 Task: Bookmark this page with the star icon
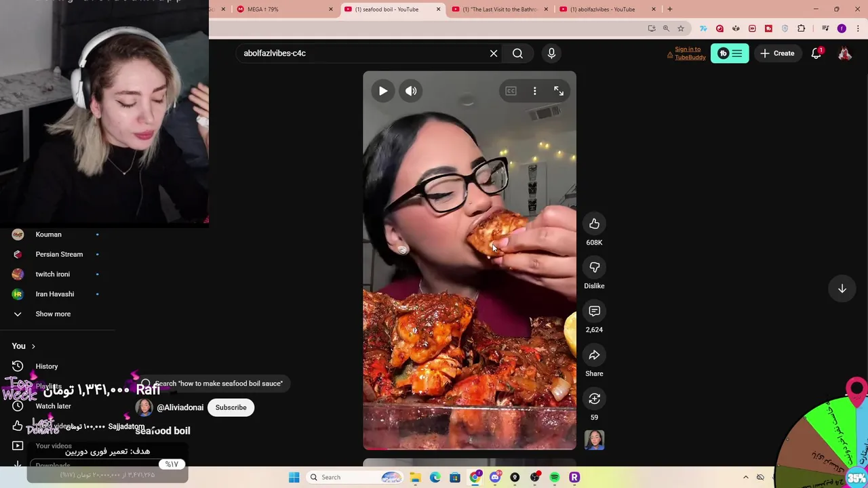point(681,28)
